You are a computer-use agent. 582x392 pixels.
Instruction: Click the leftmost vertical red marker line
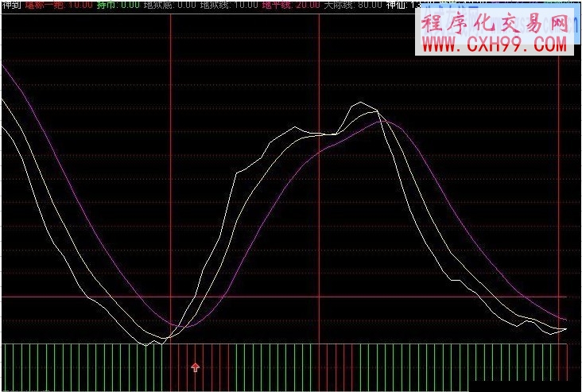click(x=171, y=159)
